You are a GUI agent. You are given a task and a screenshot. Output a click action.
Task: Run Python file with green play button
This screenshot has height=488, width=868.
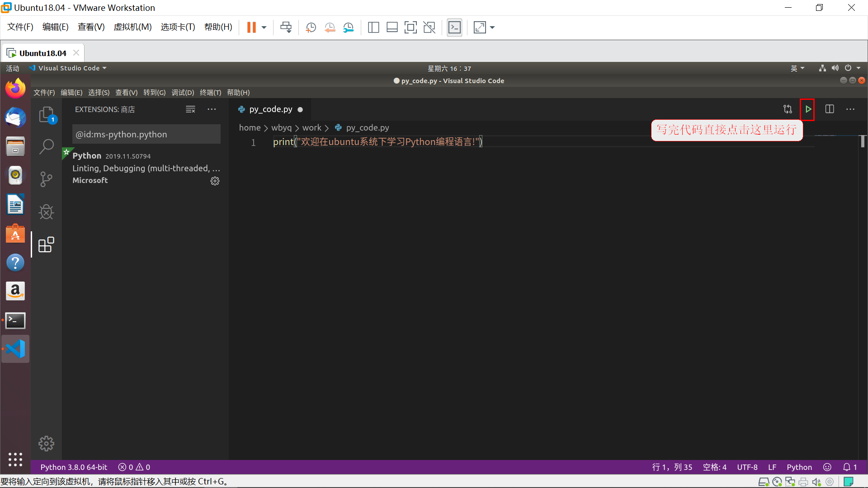(x=808, y=109)
